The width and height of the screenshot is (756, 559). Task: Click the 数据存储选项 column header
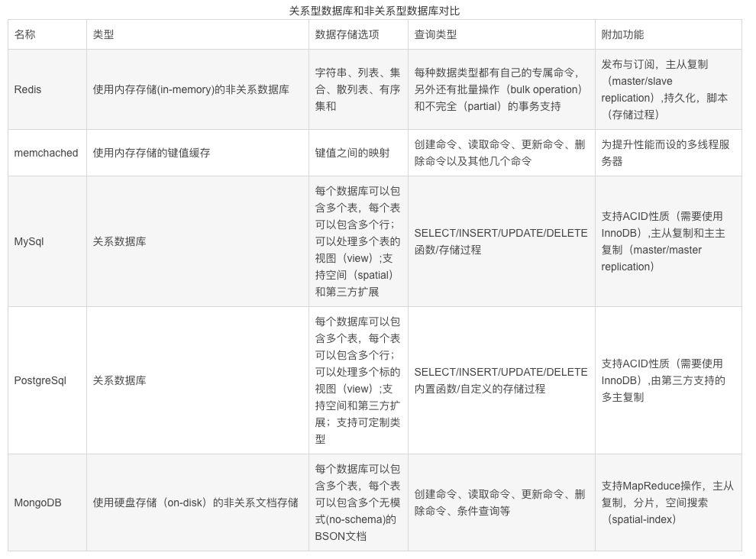(x=358, y=34)
